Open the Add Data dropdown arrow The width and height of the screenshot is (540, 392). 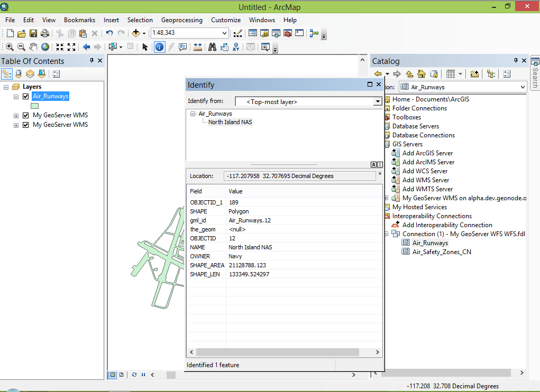coord(144,33)
